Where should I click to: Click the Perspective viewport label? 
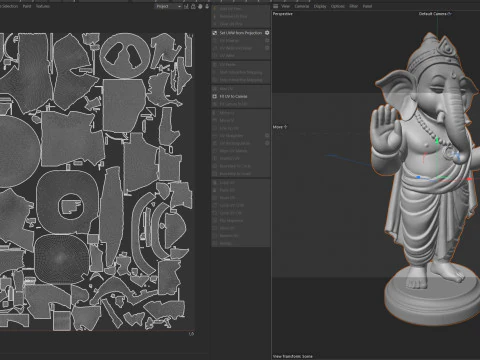[283, 14]
